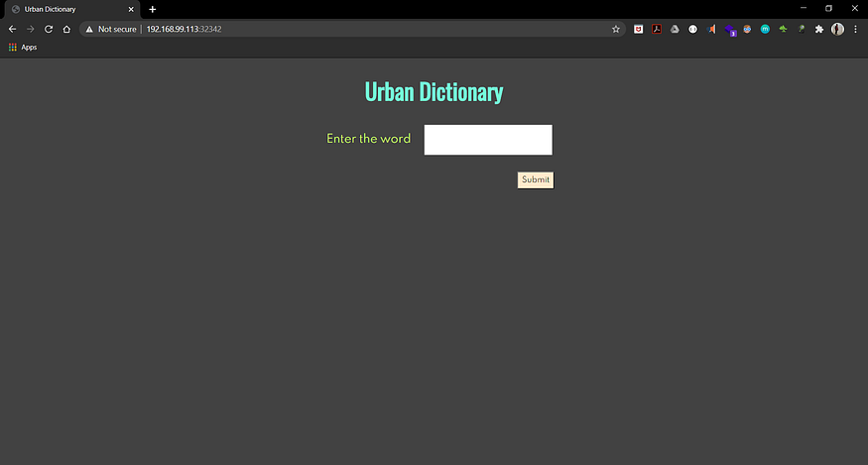Click the Urban Dictionary page heading
Viewport: 868px width, 465px height.
point(434,92)
